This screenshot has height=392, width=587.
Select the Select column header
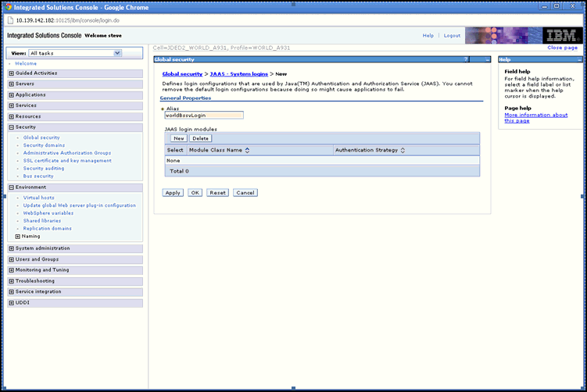(x=175, y=150)
